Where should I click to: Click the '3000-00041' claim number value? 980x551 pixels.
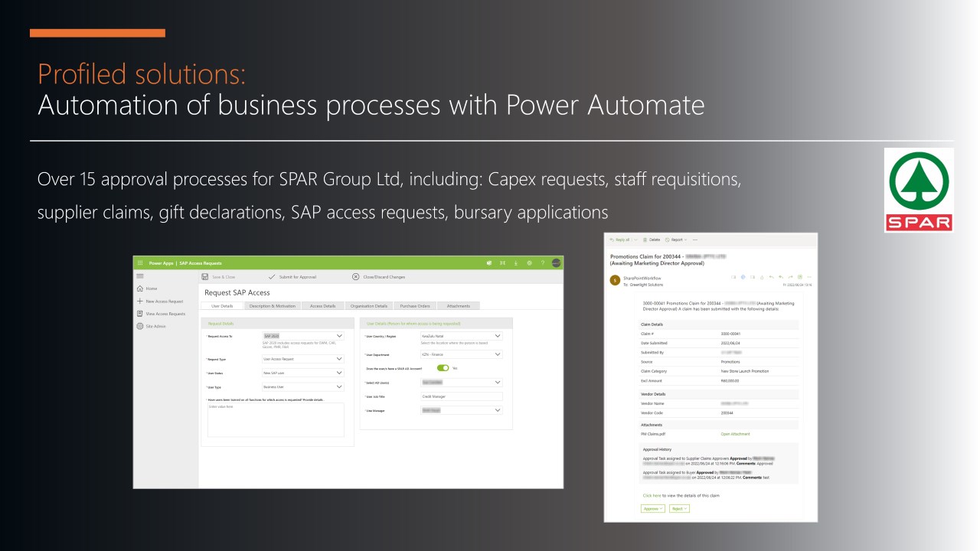coord(730,334)
